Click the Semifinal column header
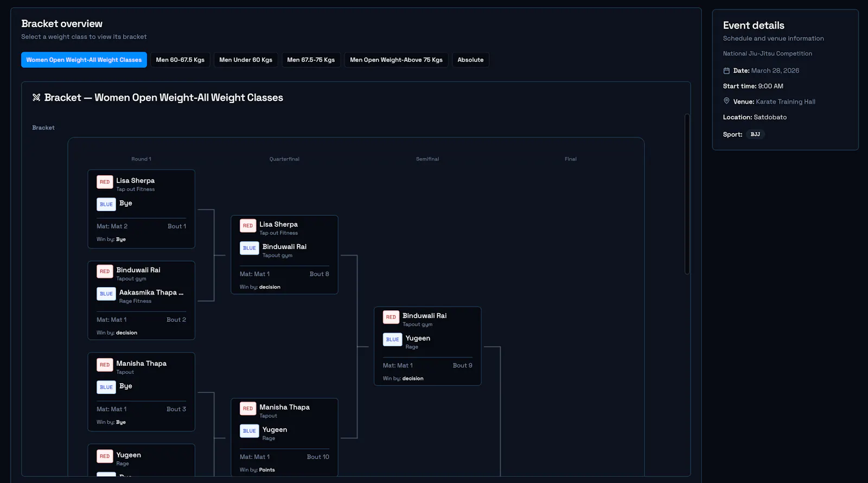868x483 pixels. click(427, 159)
